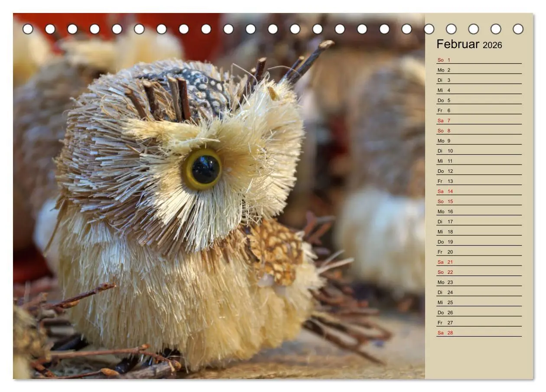Click the Di 24 date row
Viewport: 546px width, 392px height.
(479, 292)
